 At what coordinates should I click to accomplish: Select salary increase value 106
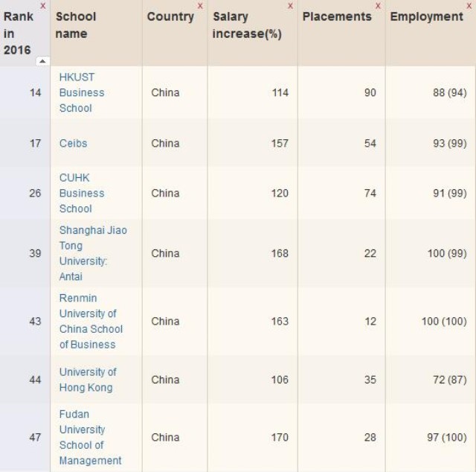pyautogui.click(x=280, y=380)
